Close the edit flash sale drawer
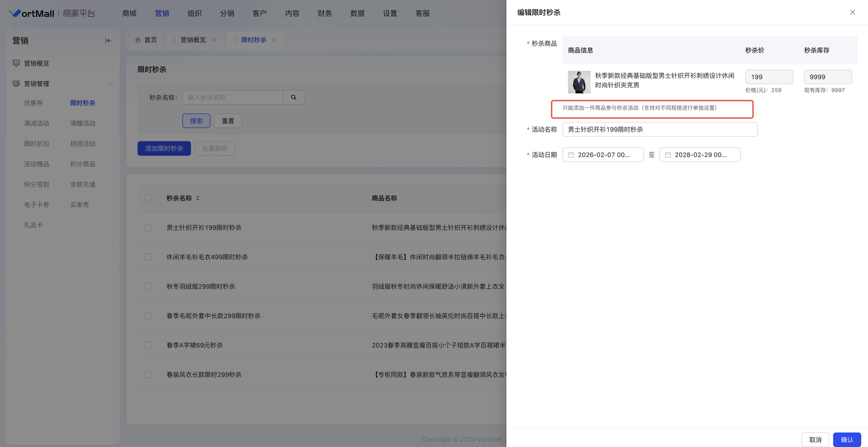The width and height of the screenshot is (868, 447). click(852, 12)
